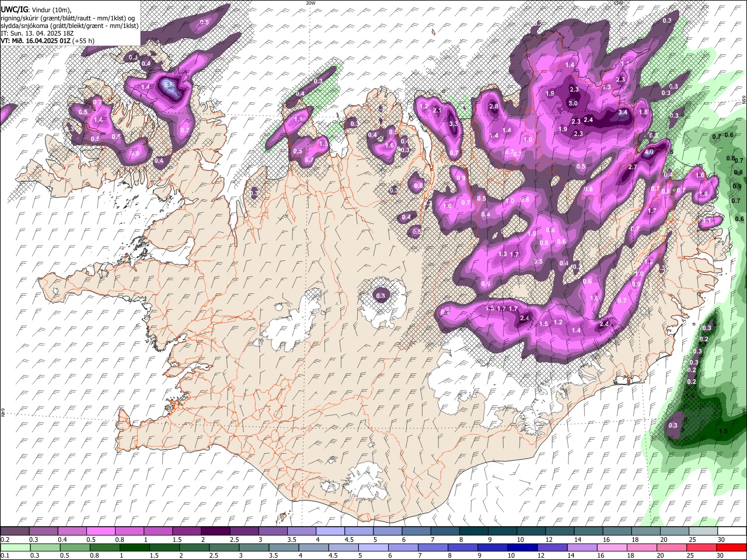Click the 2.7 value below the 4.0 peak
This screenshot has width=747, height=560.
pos(633,167)
